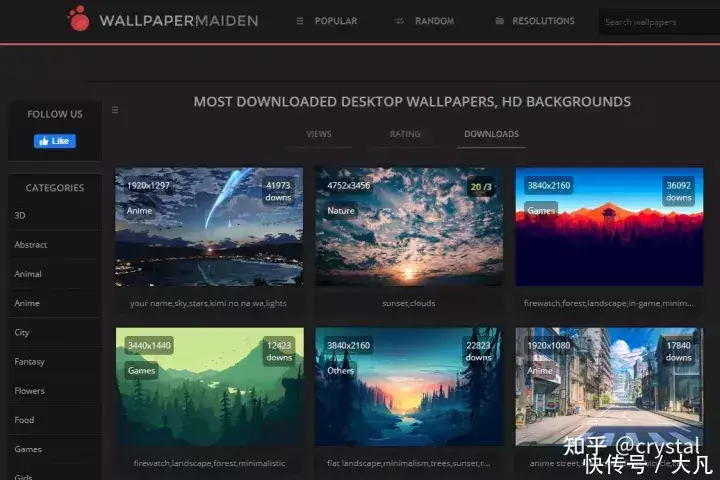720x480 pixels.
Task: Click the 'firewatch,landscape,forest,minimalistic' caption
Action: (209, 463)
